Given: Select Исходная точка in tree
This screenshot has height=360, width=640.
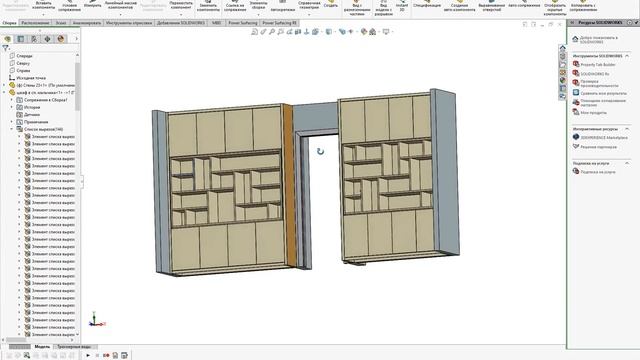Looking at the screenshot, I should tap(31, 78).
